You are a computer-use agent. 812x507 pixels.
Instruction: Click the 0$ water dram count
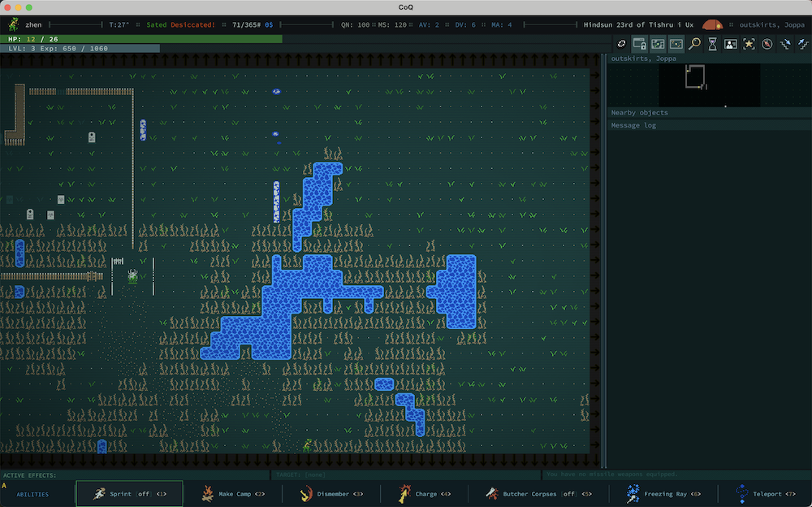(x=269, y=24)
